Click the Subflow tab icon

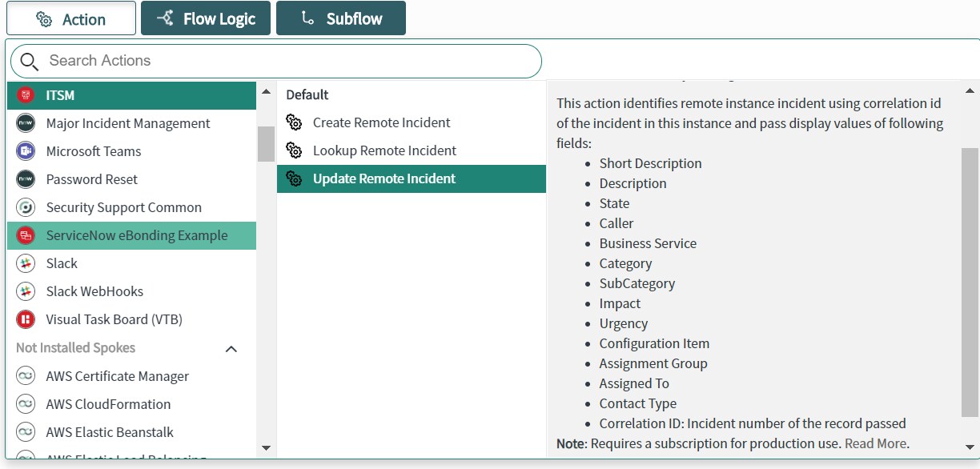coord(307,18)
